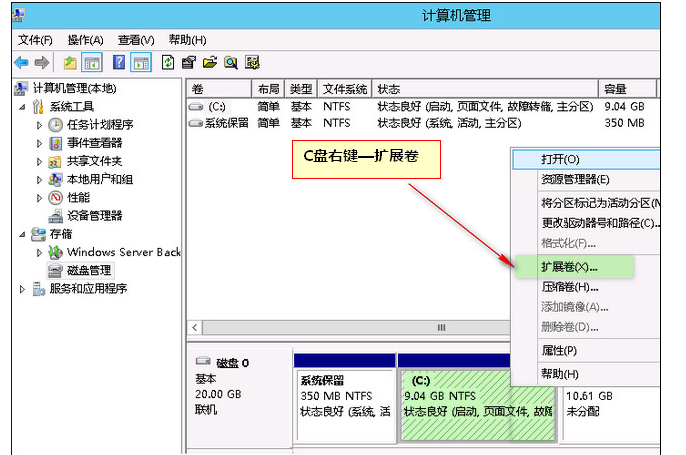This screenshot has height=455, width=686.
Task: Open the 查看(V) menu
Action: point(136,40)
